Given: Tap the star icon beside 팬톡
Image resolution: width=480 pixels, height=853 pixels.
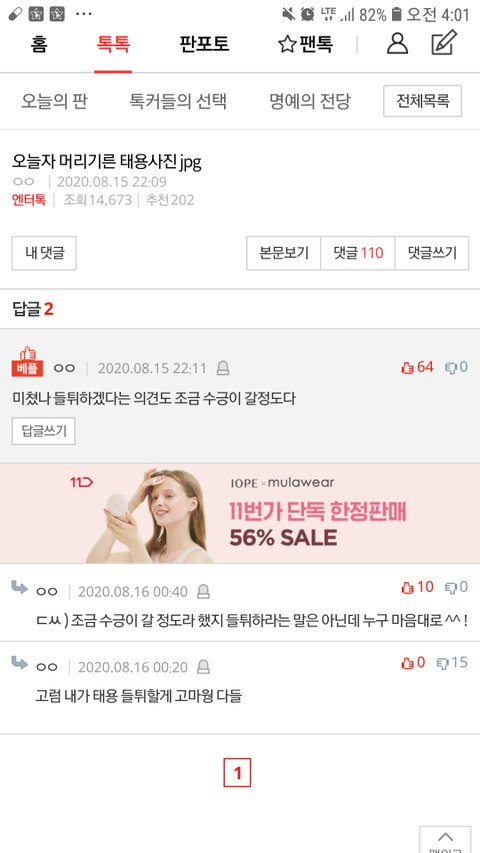Looking at the screenshot, I should coord(287,45).
